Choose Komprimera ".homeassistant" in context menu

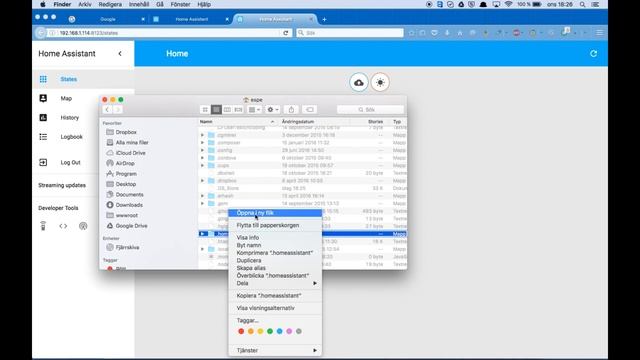[275, 253]
